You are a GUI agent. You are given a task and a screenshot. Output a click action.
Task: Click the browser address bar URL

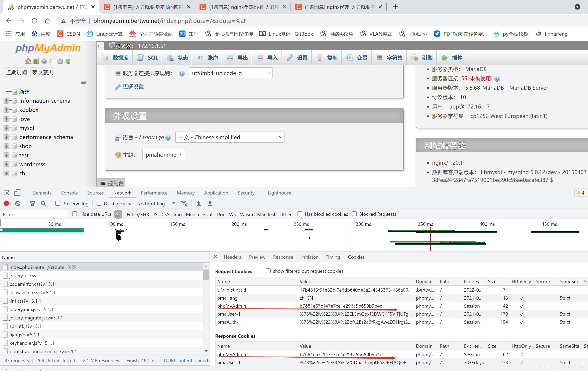170,21
